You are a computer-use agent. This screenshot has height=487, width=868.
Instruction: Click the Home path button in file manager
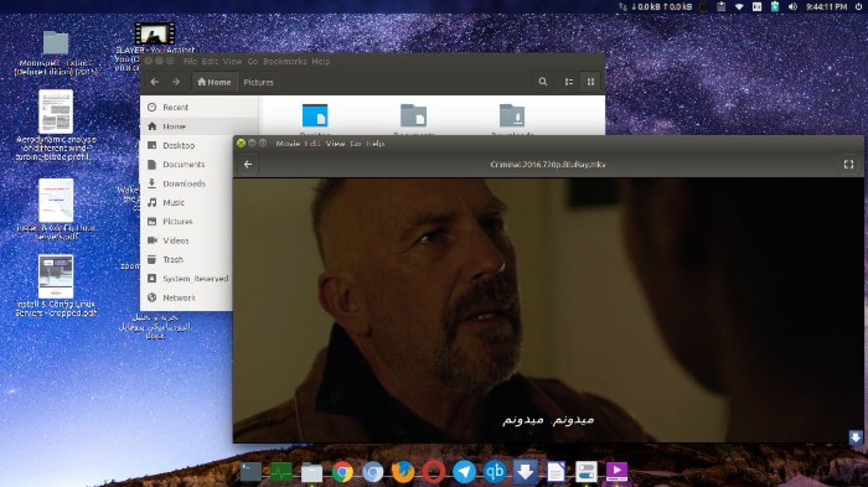click(214, 82)
